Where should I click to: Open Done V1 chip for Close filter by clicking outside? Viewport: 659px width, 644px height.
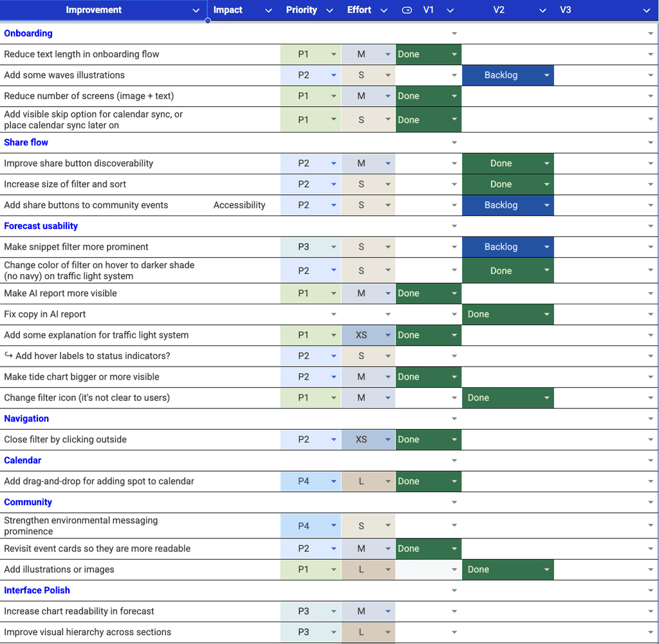(x=428, y=439)
